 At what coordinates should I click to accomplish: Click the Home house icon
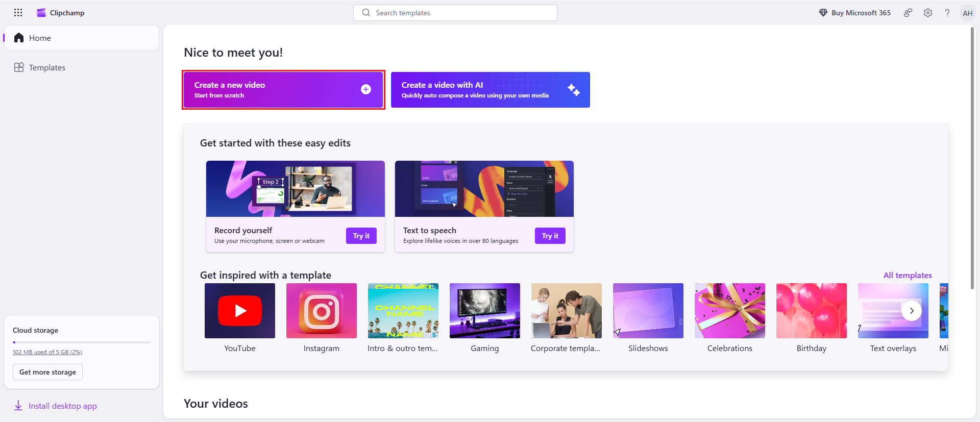coord(19,38)
